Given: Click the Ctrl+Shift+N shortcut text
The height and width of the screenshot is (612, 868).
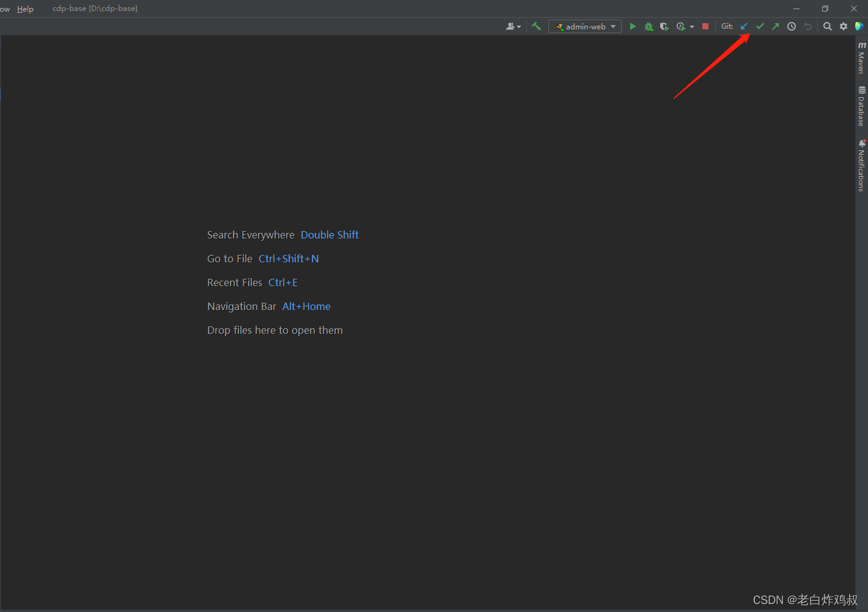Looking at the screenshot, I should tap(289, 259).
